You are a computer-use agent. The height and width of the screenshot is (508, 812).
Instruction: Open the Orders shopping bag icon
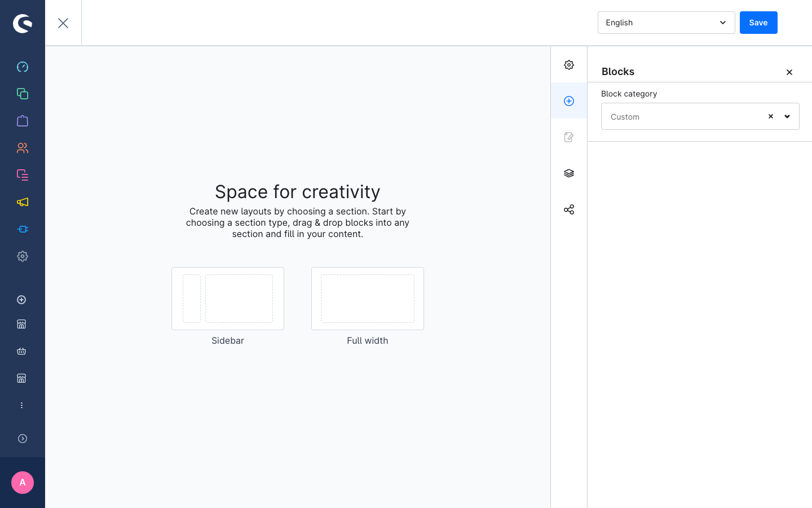(x=23, y=121)
